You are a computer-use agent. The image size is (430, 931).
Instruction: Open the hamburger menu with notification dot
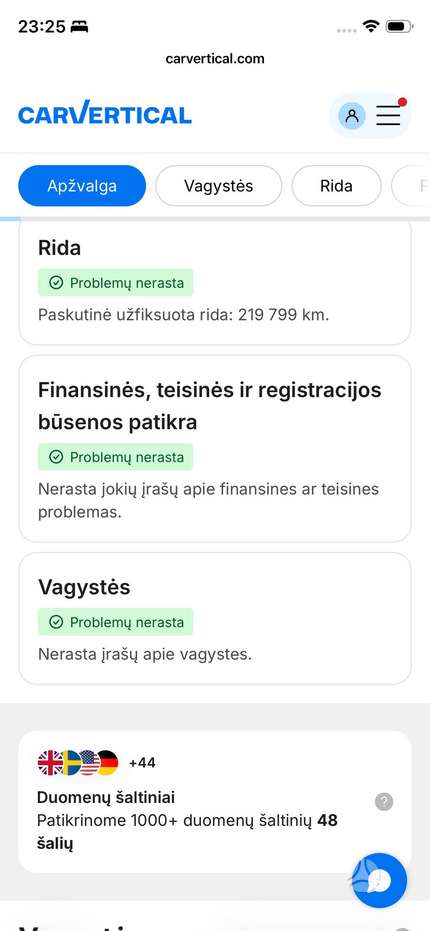[x=388, y=115]
